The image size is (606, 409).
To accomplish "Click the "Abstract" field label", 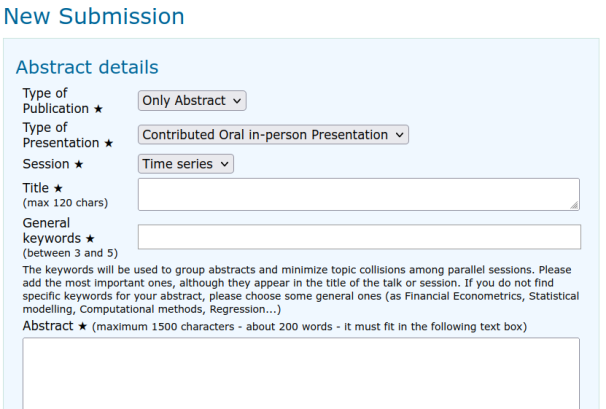I will [48, 327].
